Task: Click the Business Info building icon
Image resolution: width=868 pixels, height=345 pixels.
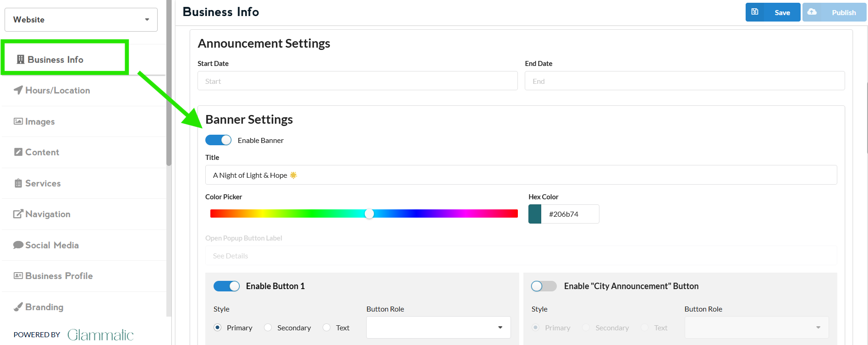Action: point(21,60)
